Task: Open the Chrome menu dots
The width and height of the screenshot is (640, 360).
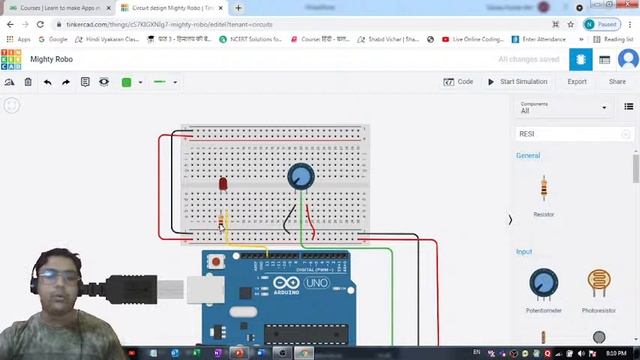Action: (x=631, y=24)
